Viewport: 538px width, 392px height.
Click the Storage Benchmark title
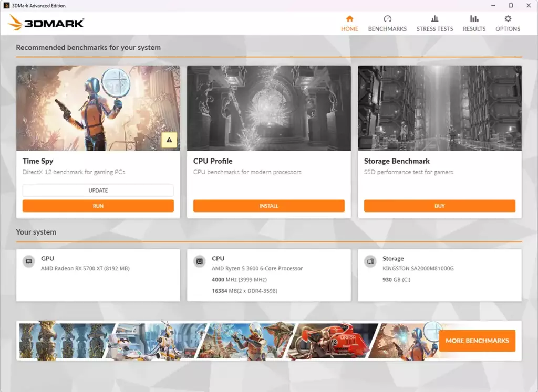coord(397,161)
